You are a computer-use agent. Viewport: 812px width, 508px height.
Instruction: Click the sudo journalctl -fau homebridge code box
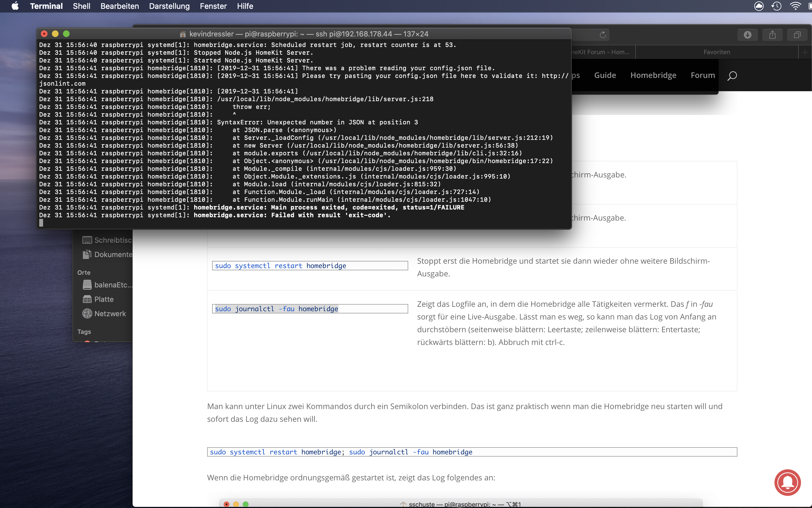pyautogui.click(x=310, y=309)
